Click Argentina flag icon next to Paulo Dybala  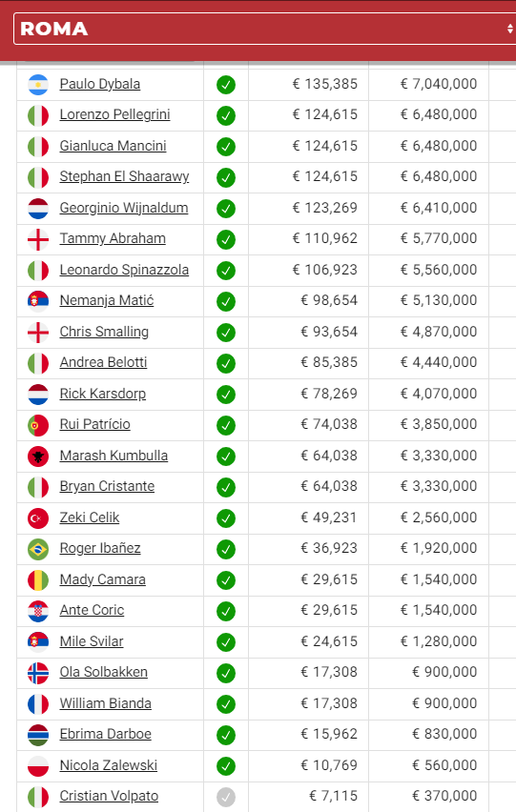click(38, 85)
